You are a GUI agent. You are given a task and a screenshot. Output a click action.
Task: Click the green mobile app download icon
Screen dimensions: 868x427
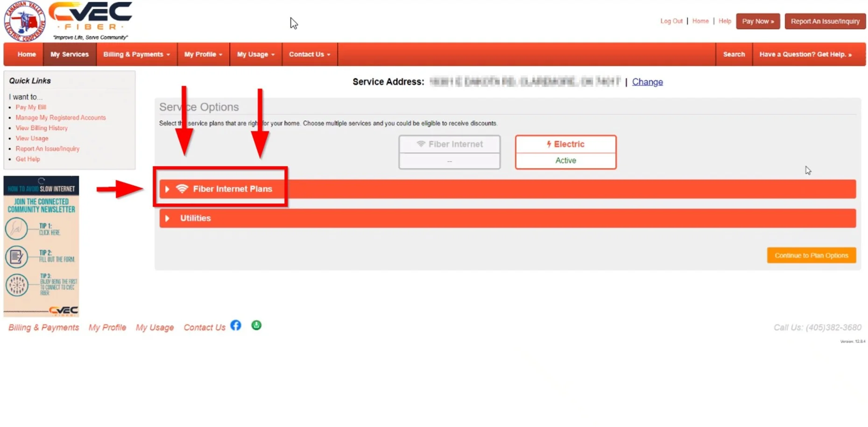[256, 325]
